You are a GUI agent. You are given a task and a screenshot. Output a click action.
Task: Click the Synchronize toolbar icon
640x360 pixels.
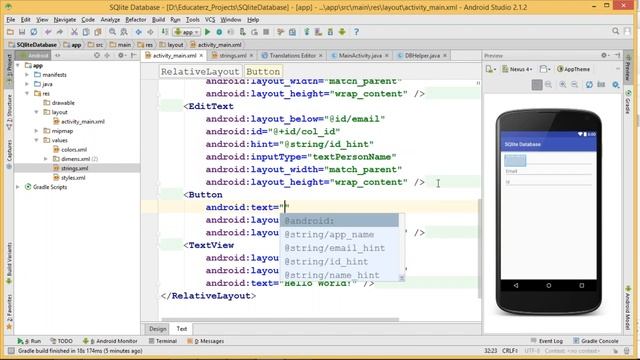(34, 32)
